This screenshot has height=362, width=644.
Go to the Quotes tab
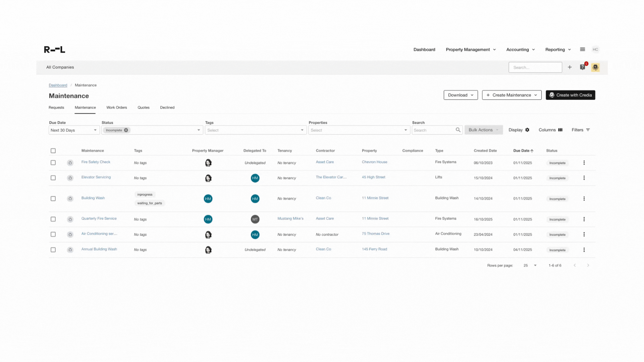[143, 108]
